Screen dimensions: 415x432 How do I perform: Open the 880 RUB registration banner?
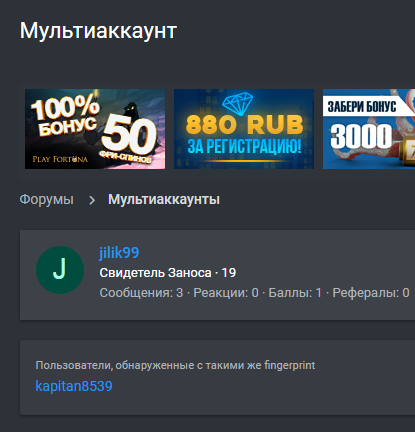coord(244,129)
